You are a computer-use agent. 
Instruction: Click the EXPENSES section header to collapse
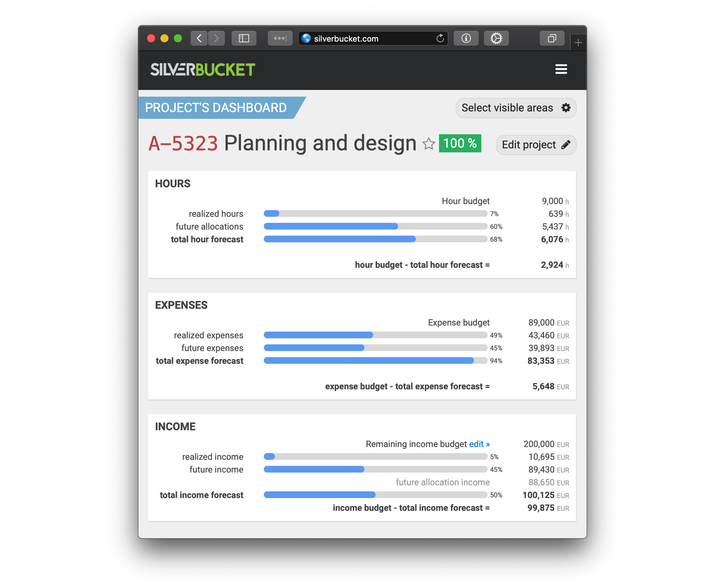coord(181,305)
